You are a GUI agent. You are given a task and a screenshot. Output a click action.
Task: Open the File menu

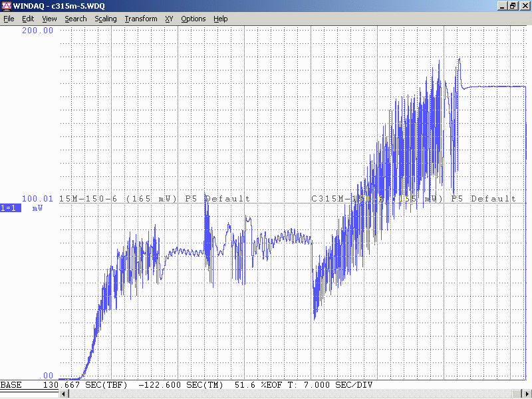coord(9,19)
